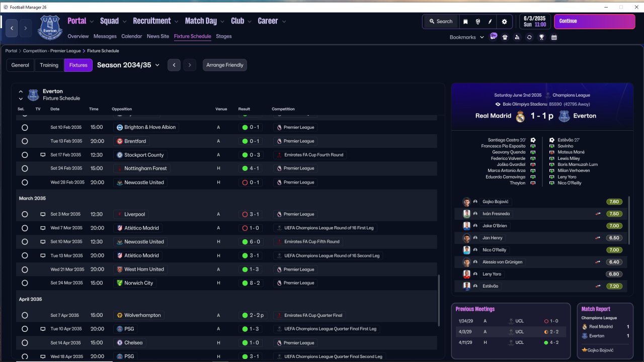Click Brighton & Hove Albion club badge
The image size is (644, 362).
120,127
